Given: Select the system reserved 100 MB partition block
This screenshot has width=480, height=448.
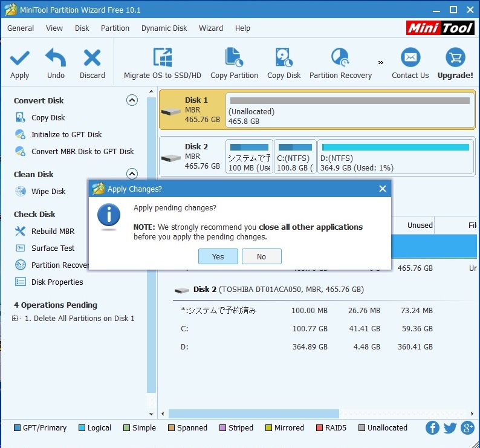Looking at the screenshot, I should click(x=249, y=157).
